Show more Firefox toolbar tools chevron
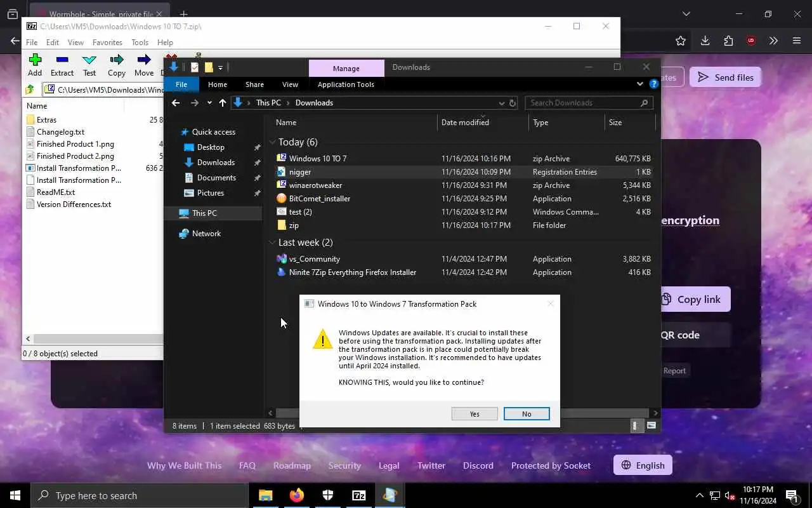The image size is (812, 508). point(773,41)
